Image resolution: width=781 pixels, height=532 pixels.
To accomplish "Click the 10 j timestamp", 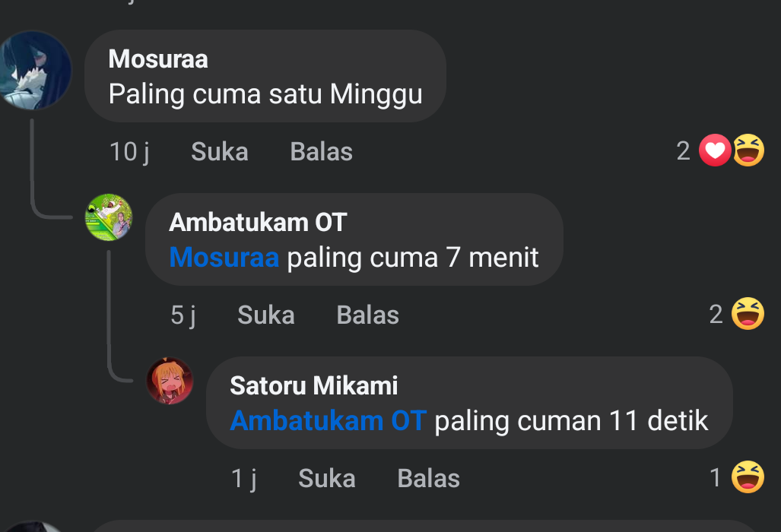I will tap(129, 151).
